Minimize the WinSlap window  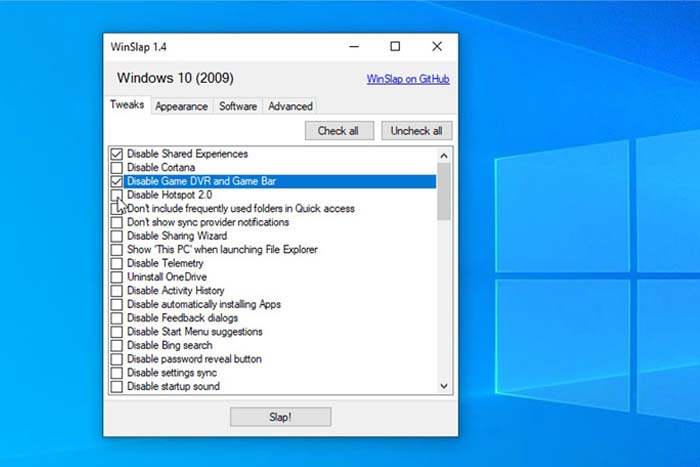click(x=354, y=46)
